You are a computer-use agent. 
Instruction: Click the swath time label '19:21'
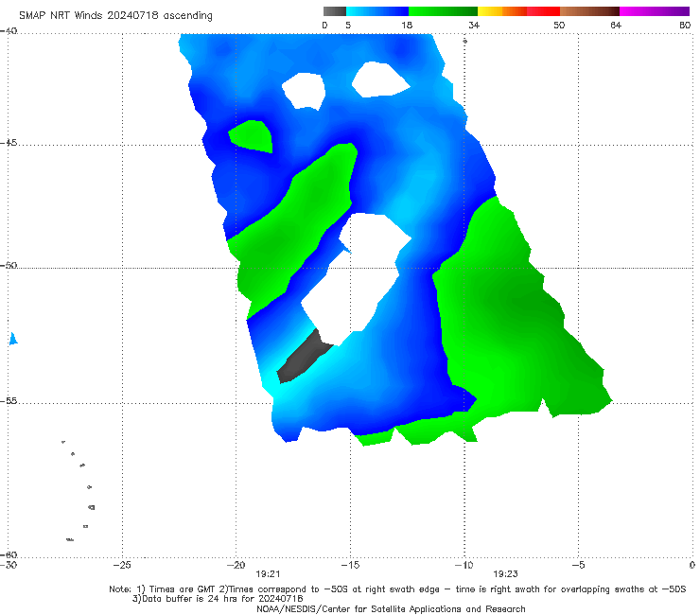268,574
